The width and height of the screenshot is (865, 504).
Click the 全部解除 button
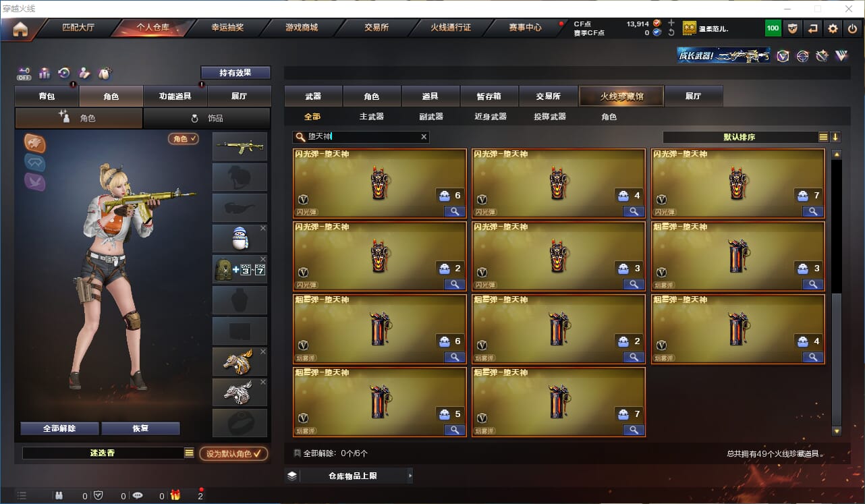click(59, 428)
